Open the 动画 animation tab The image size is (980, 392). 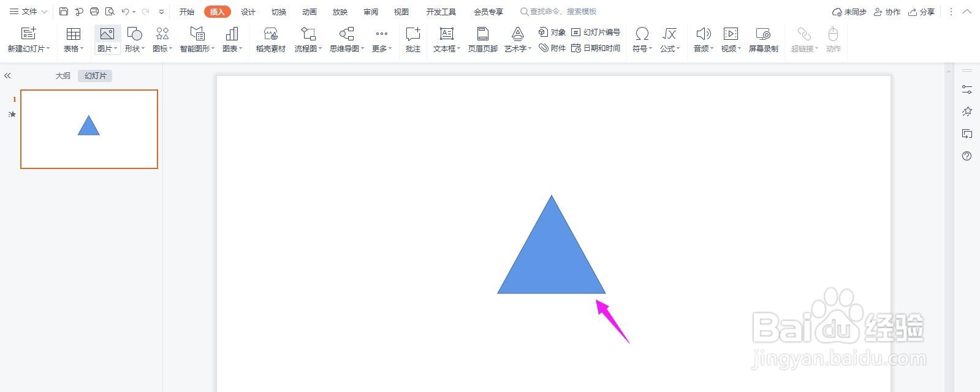(310, 12)
